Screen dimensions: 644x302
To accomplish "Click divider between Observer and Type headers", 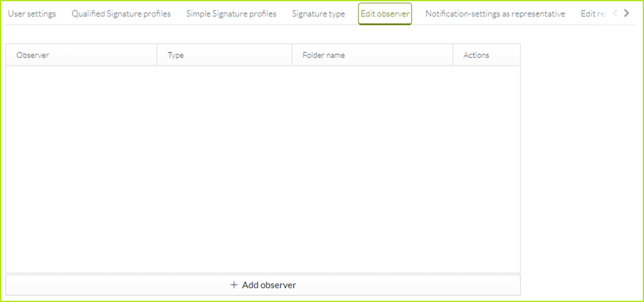I will (x=157, y=55).
